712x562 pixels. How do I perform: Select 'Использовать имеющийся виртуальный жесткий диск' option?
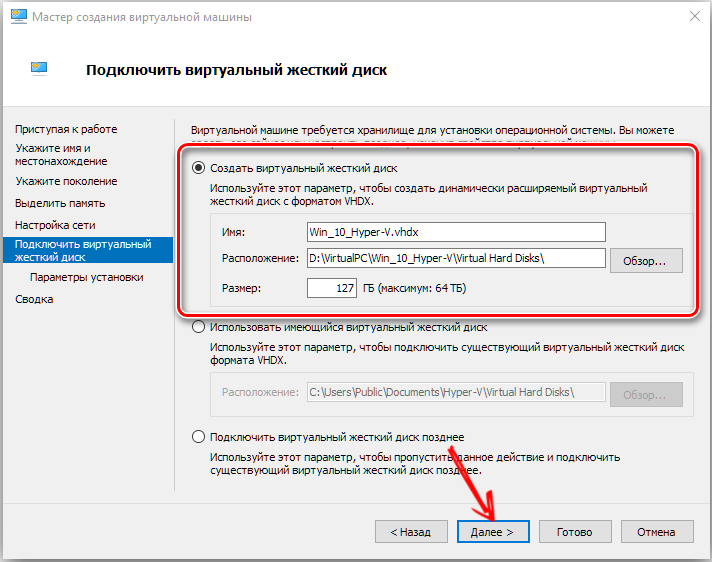coord(199,327)
